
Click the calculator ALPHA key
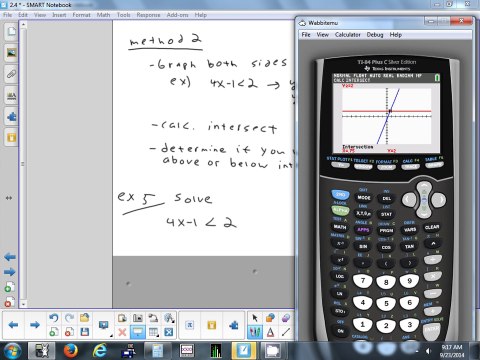(340, 211)
